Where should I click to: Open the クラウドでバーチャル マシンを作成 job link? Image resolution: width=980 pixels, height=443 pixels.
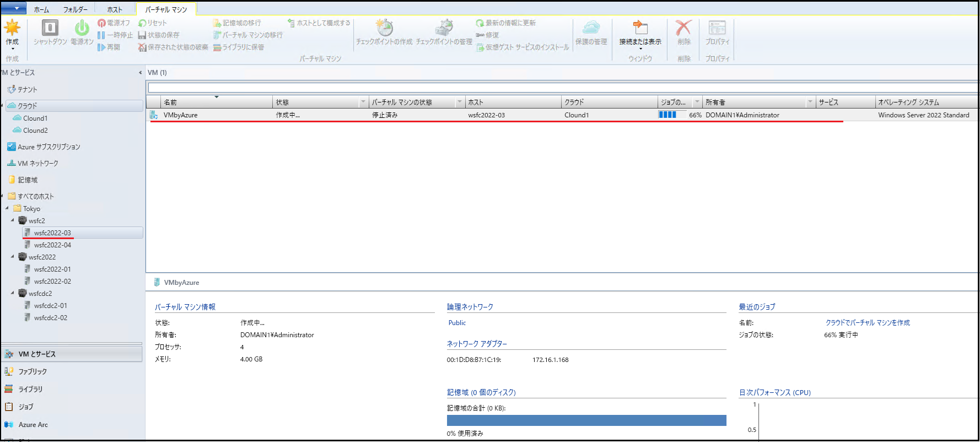(867, 323)
